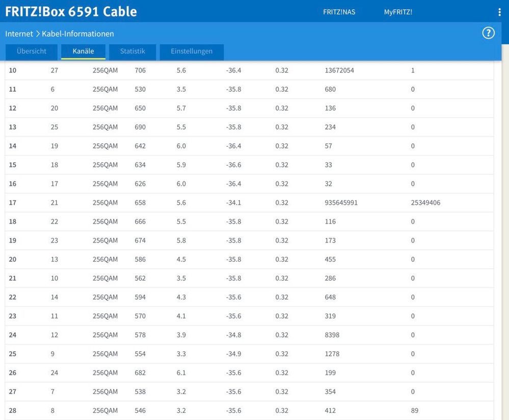Viewport: 509px width, 420px height.
Task: Click the Kabel-Informationen breadcrumb
Action: [x=78, y=34]
